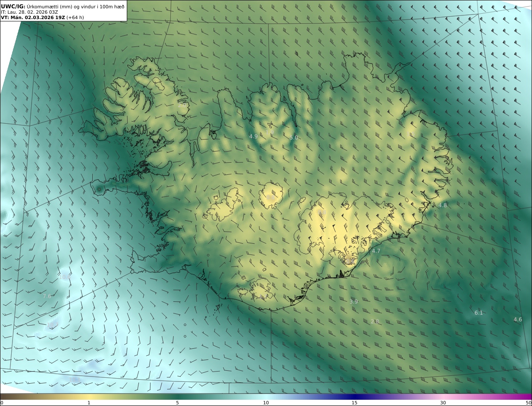This screenshot has width=532, height=406.
Task: Click the '(+64 h)' forecast offset text
Action: coord(75,18)
